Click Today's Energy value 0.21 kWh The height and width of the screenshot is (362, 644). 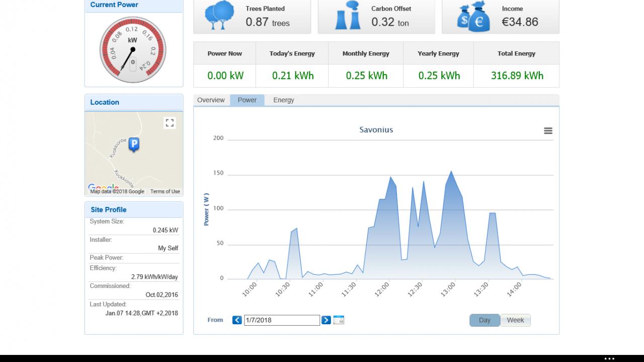[293, 76]
